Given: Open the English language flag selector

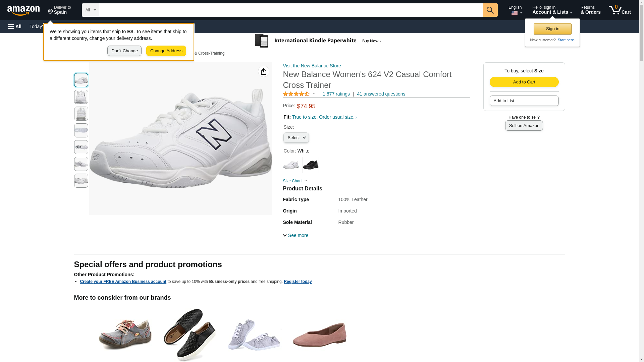Looking at the screenshot, I should [x=516, y=10].
